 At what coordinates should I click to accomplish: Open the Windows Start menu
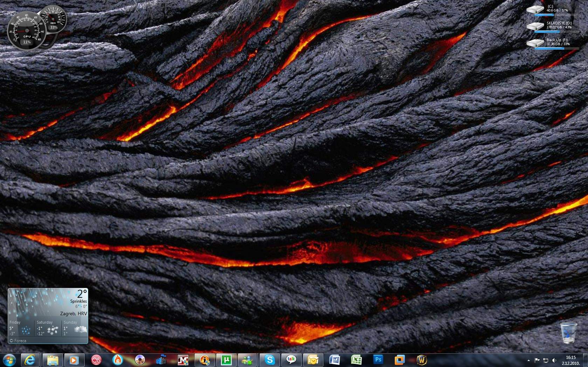click(x=9, y=360)
